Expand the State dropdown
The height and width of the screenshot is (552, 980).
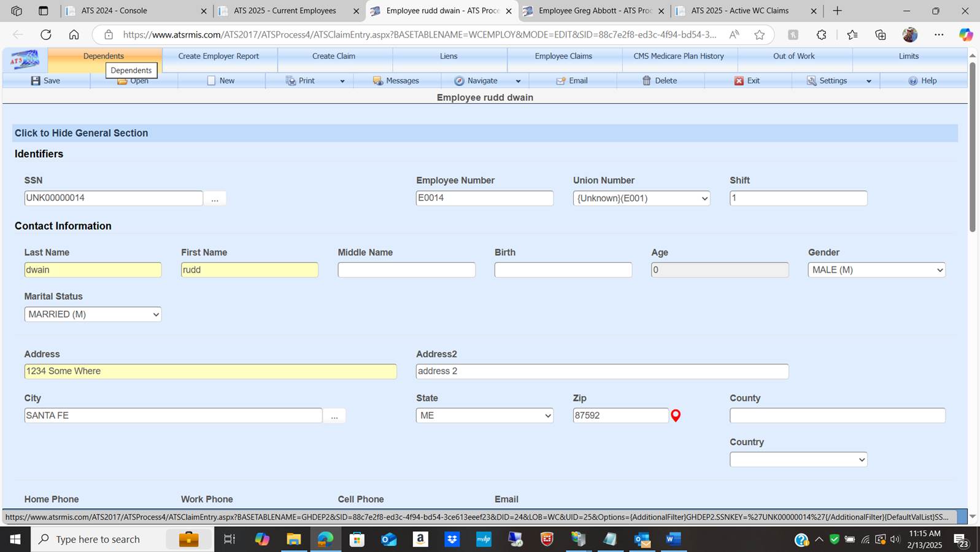[x=484, y=416]
